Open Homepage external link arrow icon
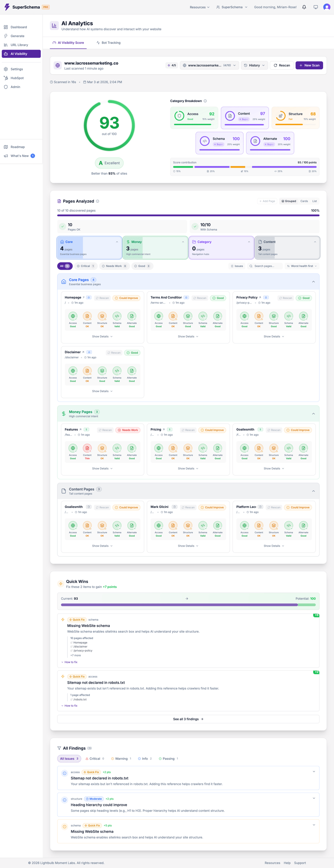334x868 pixels. [83, 298]
